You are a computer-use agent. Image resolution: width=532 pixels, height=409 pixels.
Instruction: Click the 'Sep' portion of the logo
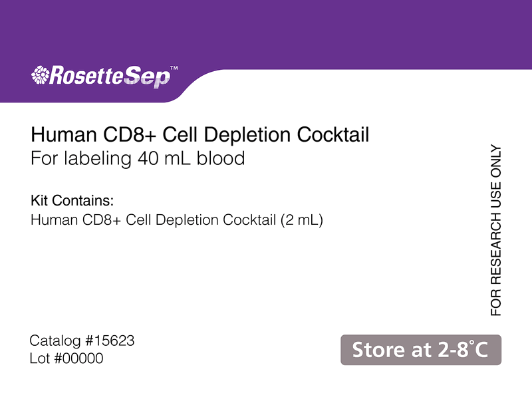tap(147, 78)
